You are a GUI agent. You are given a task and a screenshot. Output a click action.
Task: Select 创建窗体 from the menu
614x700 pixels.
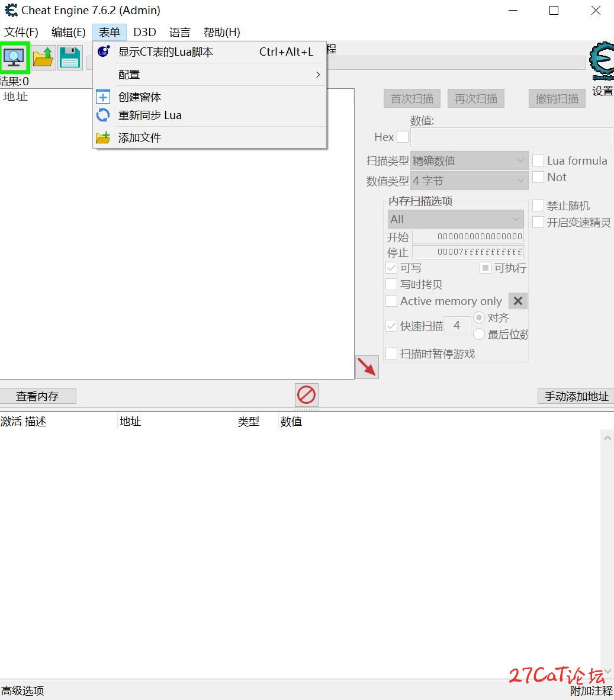[x=140, y=97]
